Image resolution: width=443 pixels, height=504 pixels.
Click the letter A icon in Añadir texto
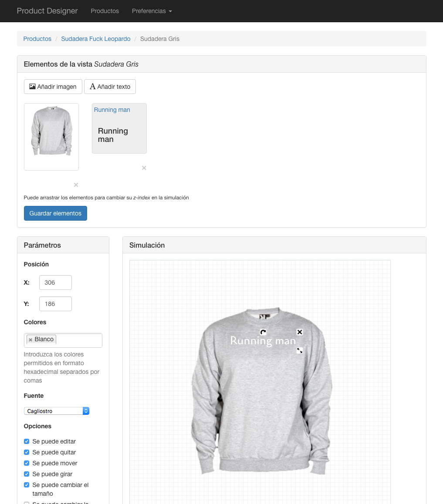(93, 87)
